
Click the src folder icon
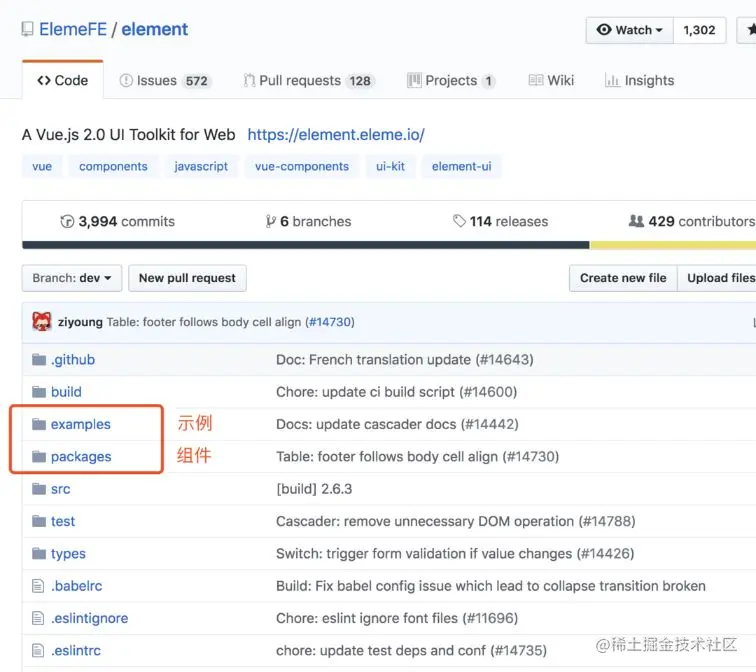click(39, 489)
